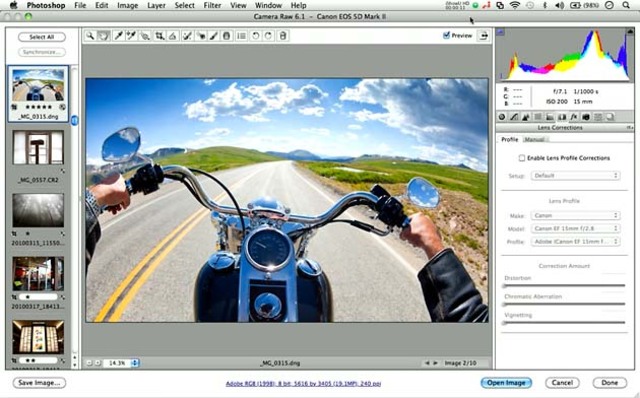Select the foggy 20100315_11550 thumbnail
The image size is (640, 398).
(x=38, y=210)
